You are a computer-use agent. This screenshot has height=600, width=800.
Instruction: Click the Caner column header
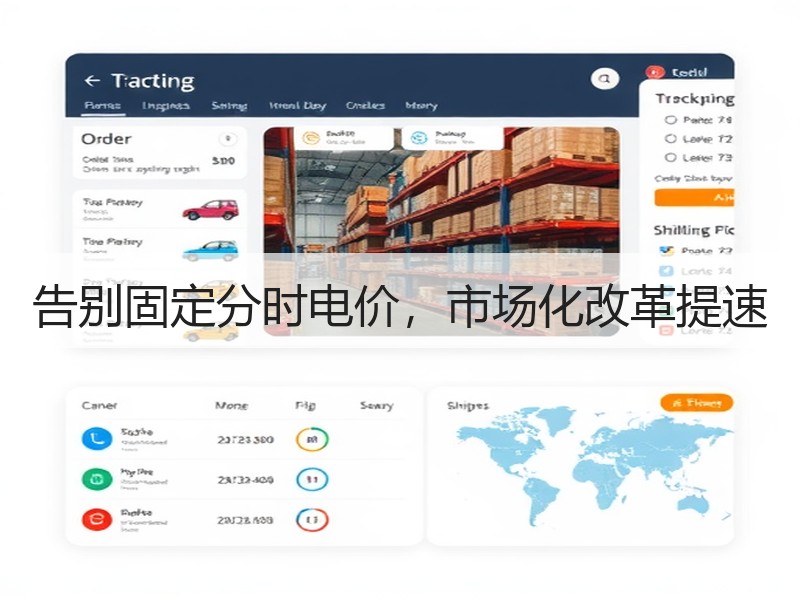pos(99,406)
